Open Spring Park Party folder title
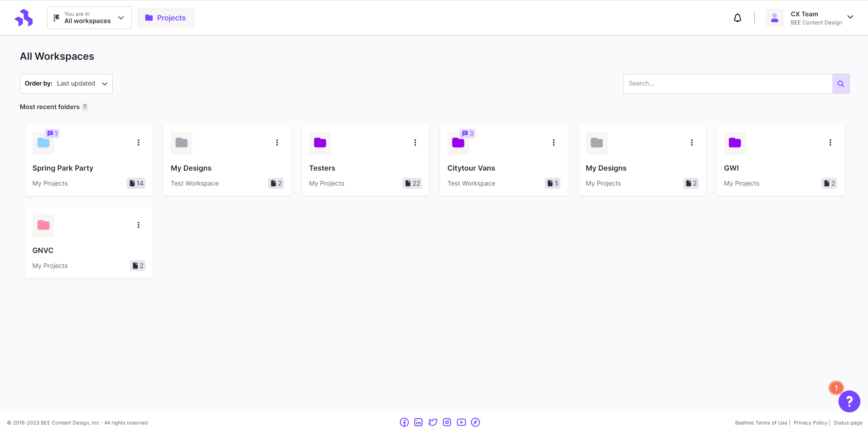Screen dimensions: 868x434 [63, 168]
